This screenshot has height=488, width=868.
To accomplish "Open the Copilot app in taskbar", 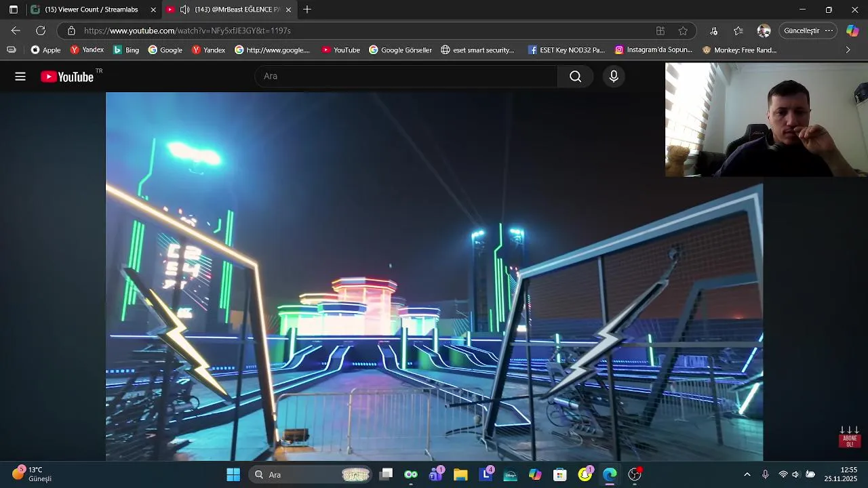I will click(x=535, y=474).
